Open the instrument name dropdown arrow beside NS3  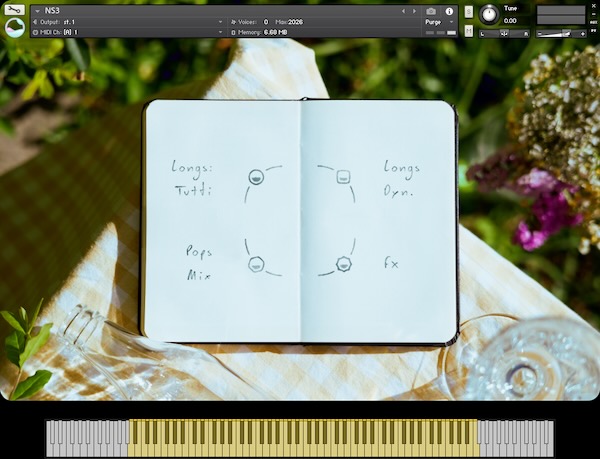pyautogui.click(x=38, y=11)
